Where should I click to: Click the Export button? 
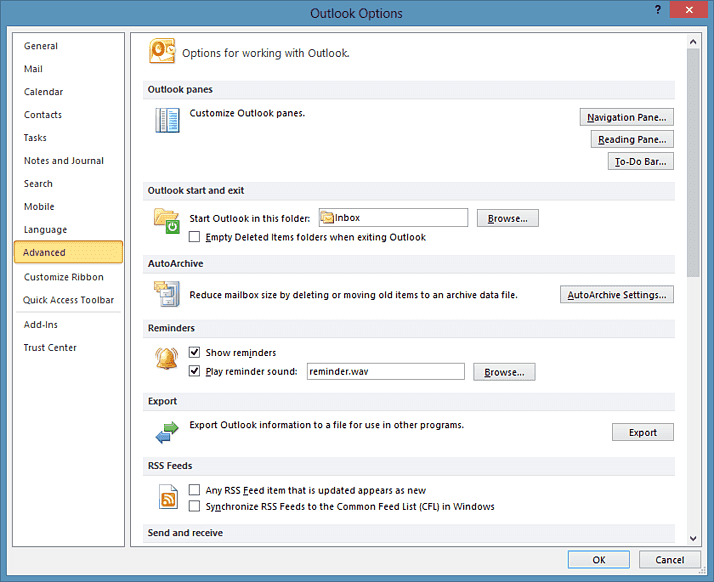point(643,432)
